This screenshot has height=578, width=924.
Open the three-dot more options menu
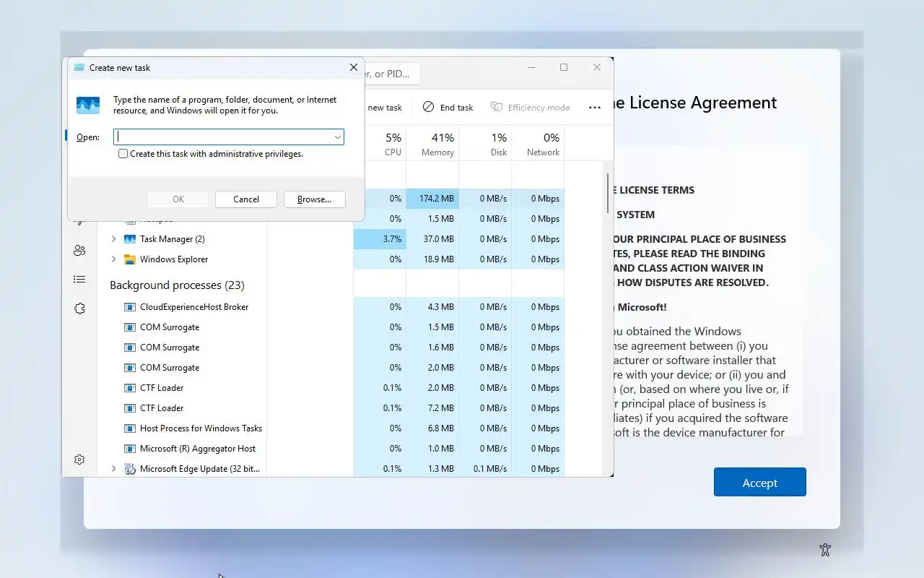tap(595, 108)
